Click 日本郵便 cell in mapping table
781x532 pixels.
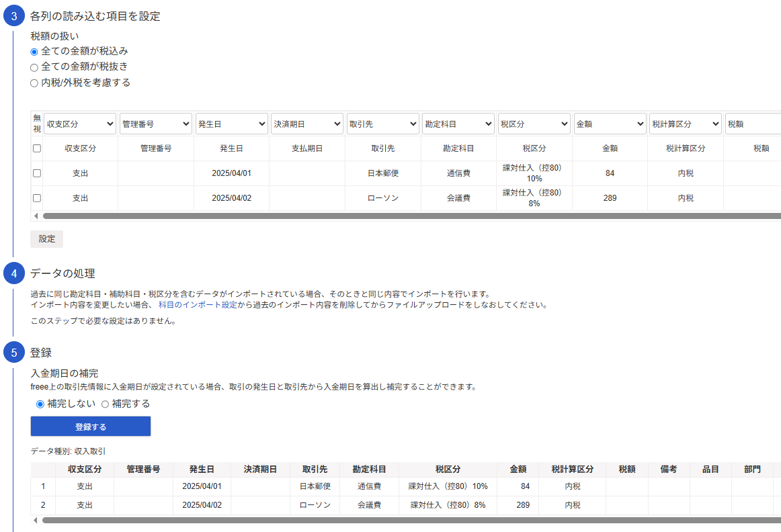(x=383, y=173)
